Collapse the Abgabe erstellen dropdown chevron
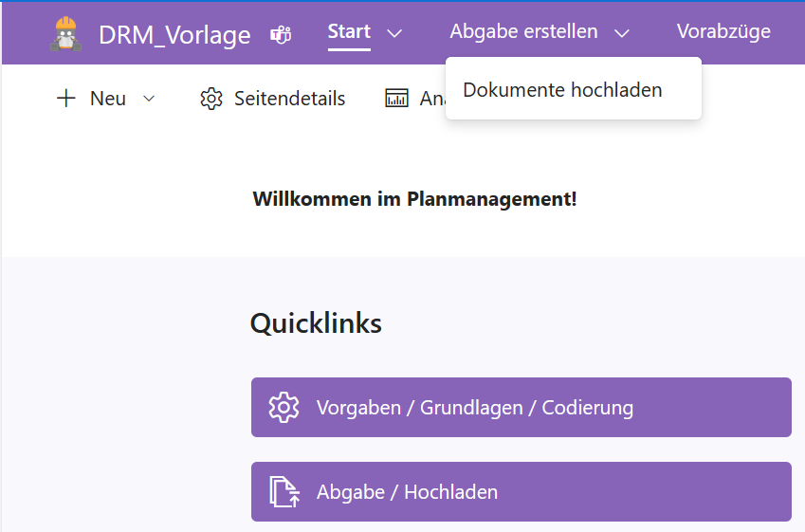This screenshot has width=805, height=532. coord(621,33)
